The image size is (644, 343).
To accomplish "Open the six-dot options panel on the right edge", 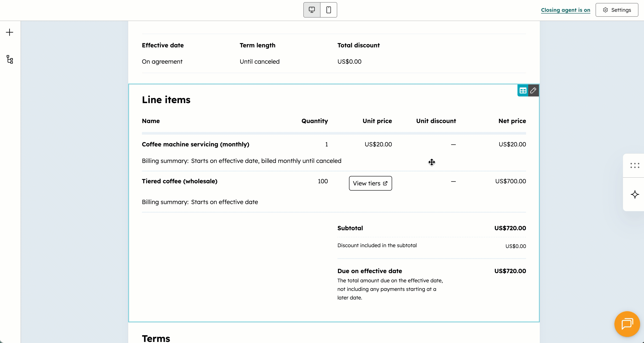I will pos(635,165).
